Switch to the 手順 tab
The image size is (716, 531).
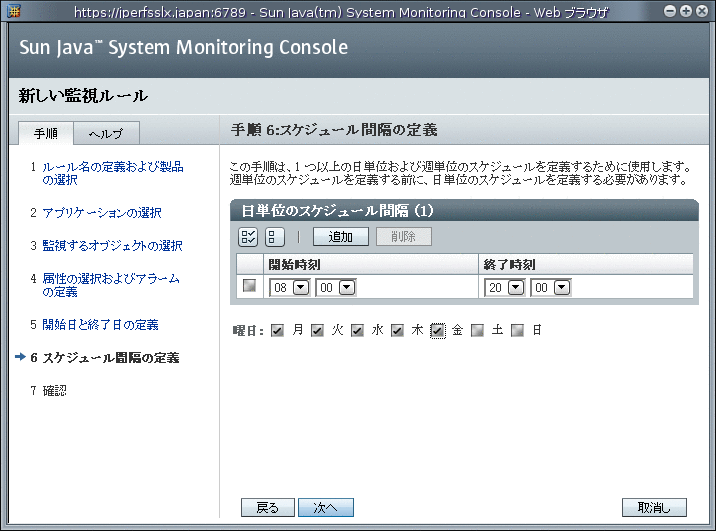coord(46,133)
